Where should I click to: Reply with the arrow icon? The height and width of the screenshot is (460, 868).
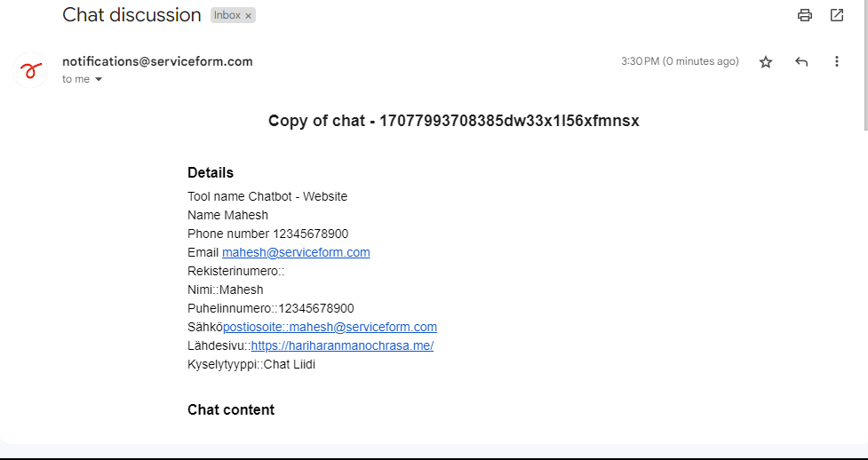pyautogui.click(x=801, y=61)
